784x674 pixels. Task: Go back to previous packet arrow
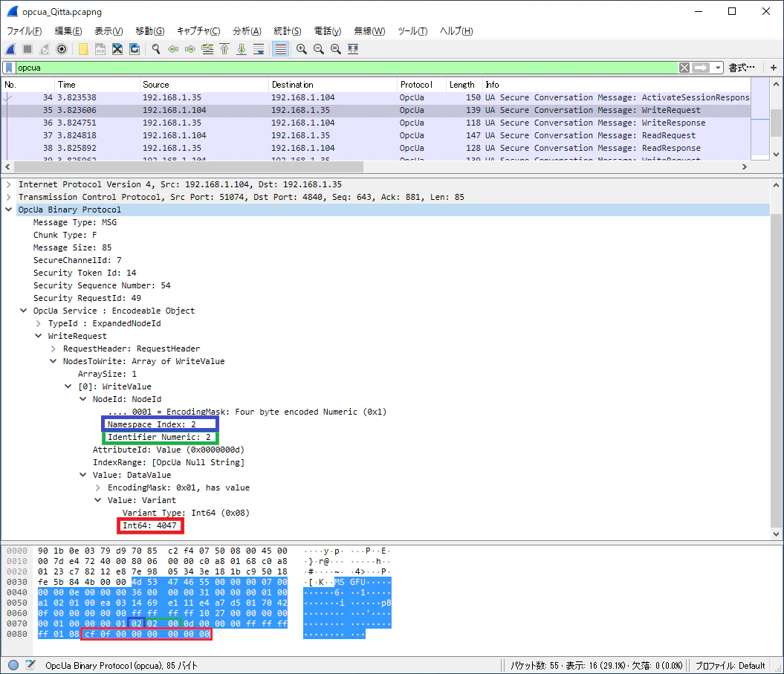(173, 49)
